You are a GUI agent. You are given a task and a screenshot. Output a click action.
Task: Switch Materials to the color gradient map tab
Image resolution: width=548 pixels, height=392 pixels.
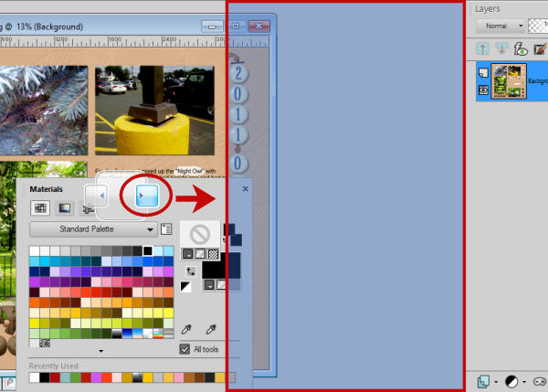pos(65,208)
